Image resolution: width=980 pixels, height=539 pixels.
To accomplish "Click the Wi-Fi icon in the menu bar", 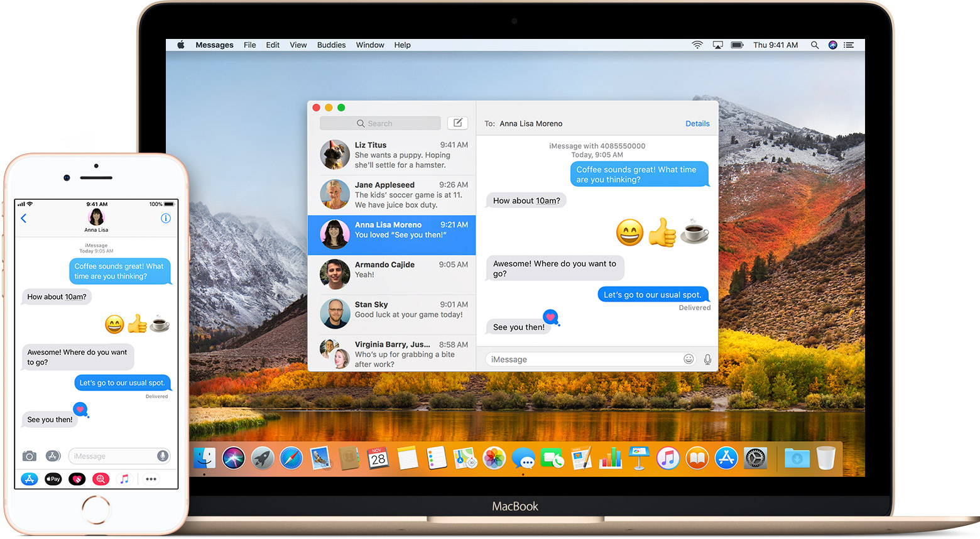I will pos(697,45).
